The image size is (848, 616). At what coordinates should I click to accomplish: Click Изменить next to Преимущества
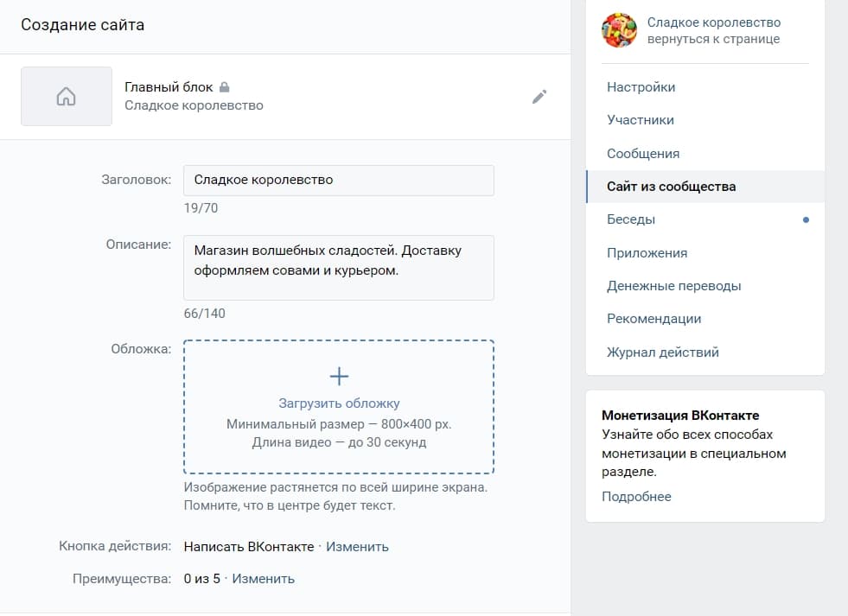click(x=264, y=578)
